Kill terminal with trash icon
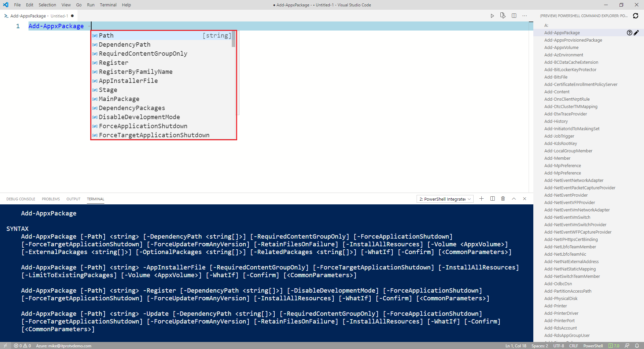This screenshot has height=349, width=644. pos(503,199)
